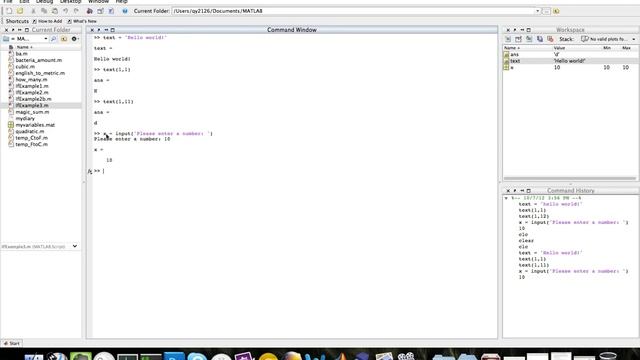Open the Help question mark icon
The image size is (640, 360).
click(x=124, y=11)
